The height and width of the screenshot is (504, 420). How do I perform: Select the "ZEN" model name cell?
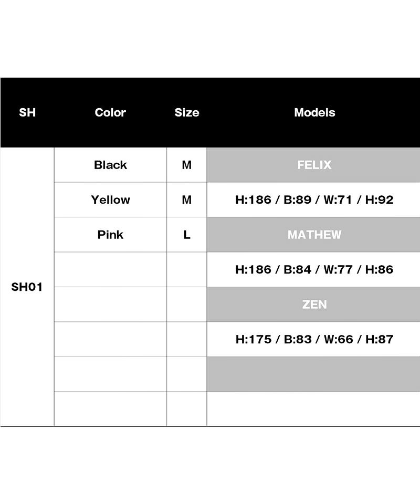(x=314, y=304)
